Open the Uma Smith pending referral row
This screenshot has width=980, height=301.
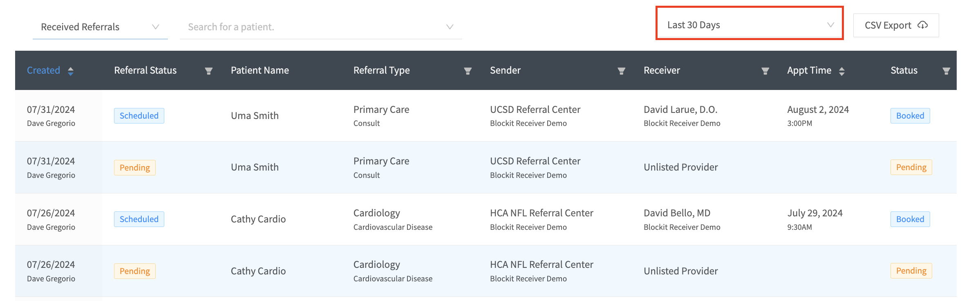(486, 167)
